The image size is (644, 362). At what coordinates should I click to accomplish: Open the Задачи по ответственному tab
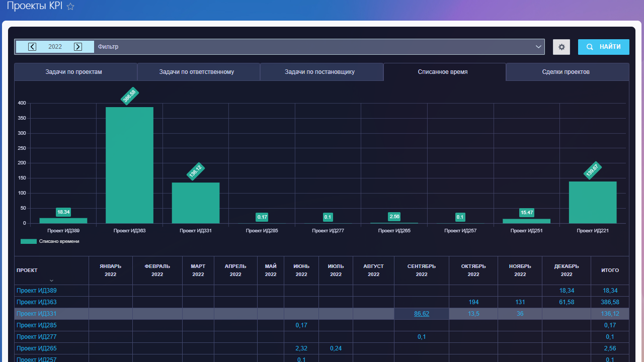(x=197, y=72)
